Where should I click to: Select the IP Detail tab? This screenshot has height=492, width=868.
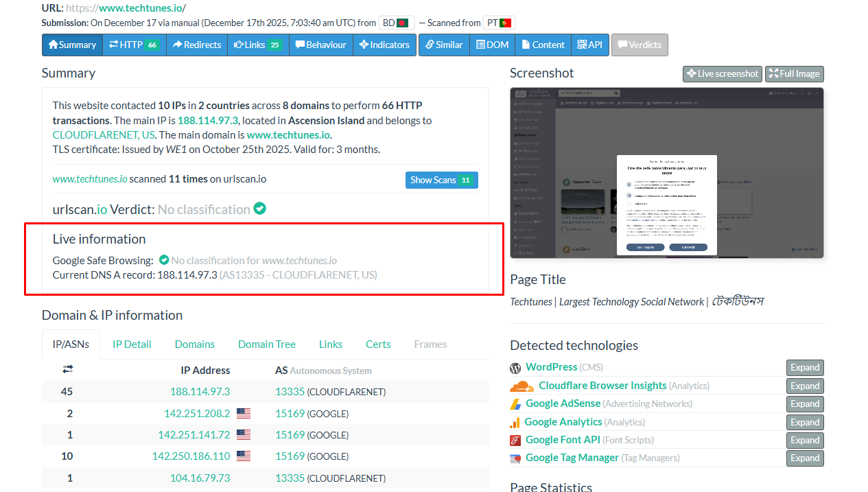[132, 344]
